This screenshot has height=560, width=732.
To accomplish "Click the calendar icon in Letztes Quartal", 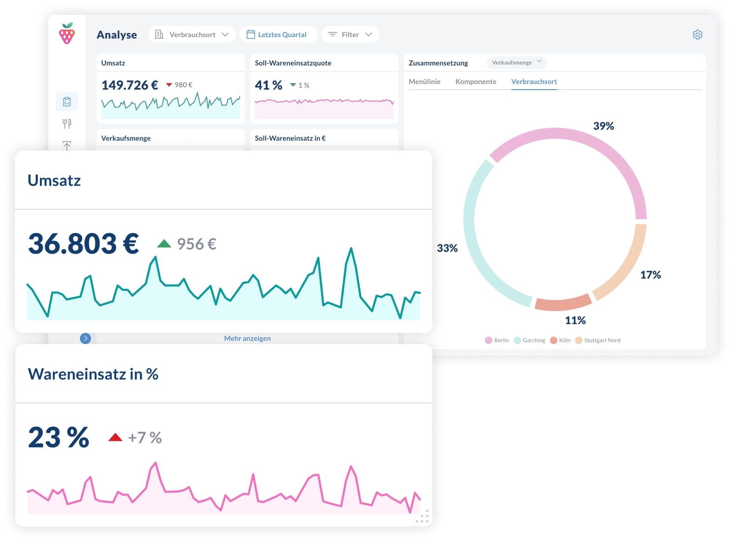I will [x=251, y=34].
